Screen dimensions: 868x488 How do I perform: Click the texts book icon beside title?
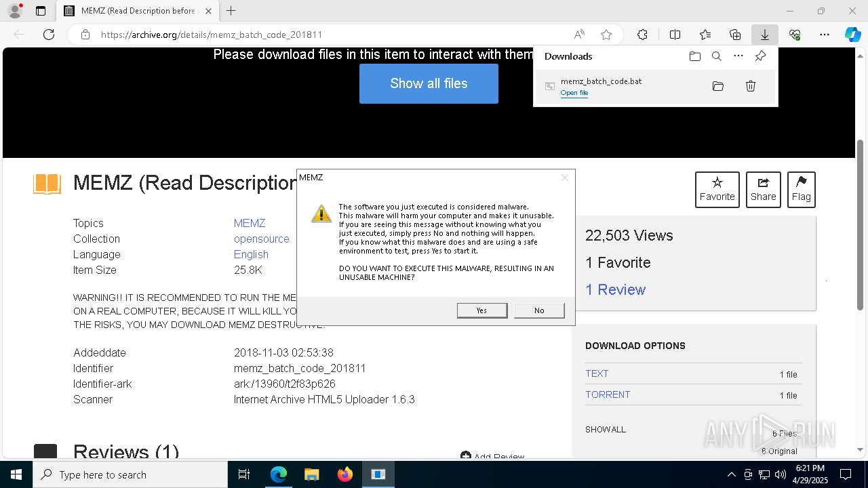point(47,184)
